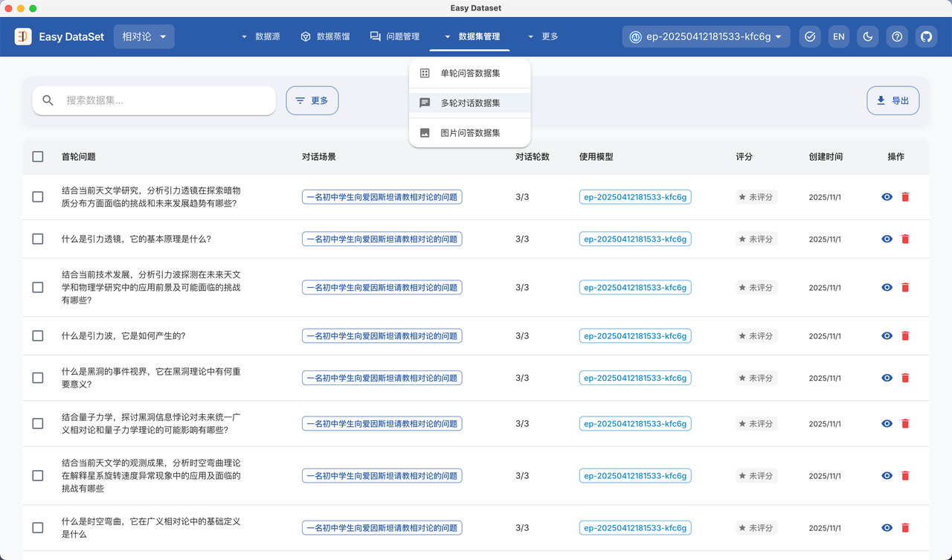View the 什么是时空弯曲 row eye icon
Screen dimensions: 952x560
pos(887,527)
